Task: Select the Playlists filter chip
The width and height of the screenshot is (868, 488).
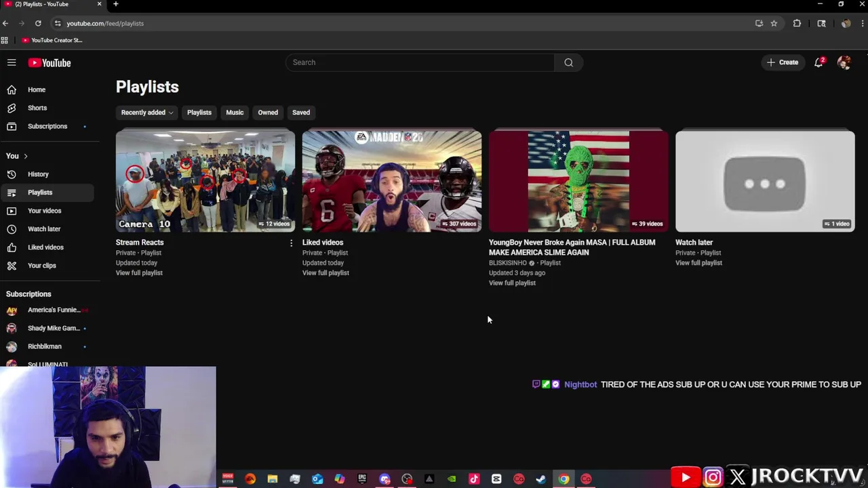Action: (199, 113)
